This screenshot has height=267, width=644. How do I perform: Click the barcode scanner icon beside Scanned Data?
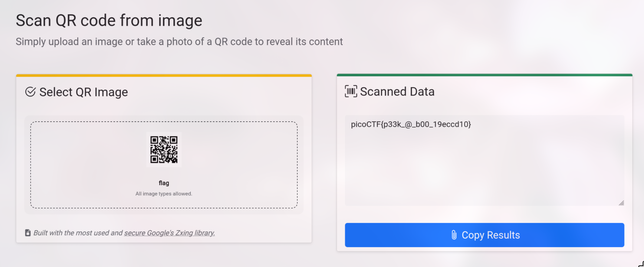351,91
